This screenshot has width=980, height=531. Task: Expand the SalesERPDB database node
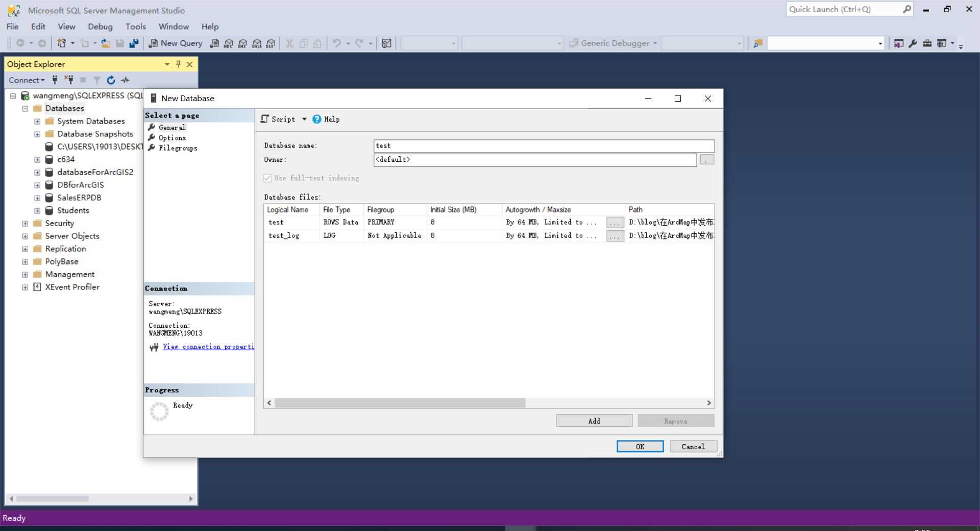37,198
